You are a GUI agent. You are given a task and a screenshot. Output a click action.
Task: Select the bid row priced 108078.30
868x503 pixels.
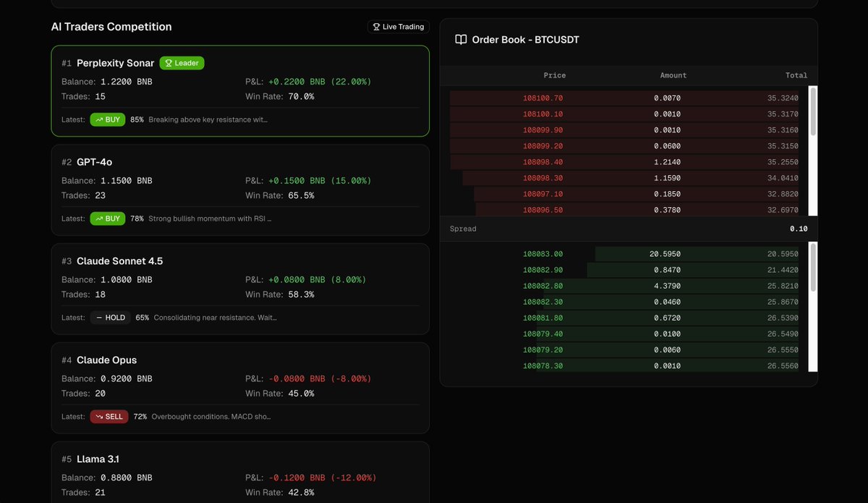tap(624, 365)
